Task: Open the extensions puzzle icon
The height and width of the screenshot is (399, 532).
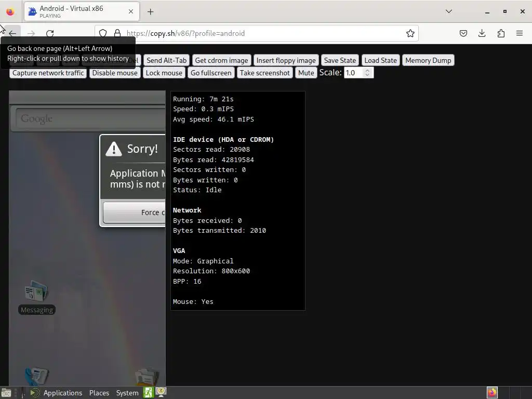Action: (x=501, y=33)
